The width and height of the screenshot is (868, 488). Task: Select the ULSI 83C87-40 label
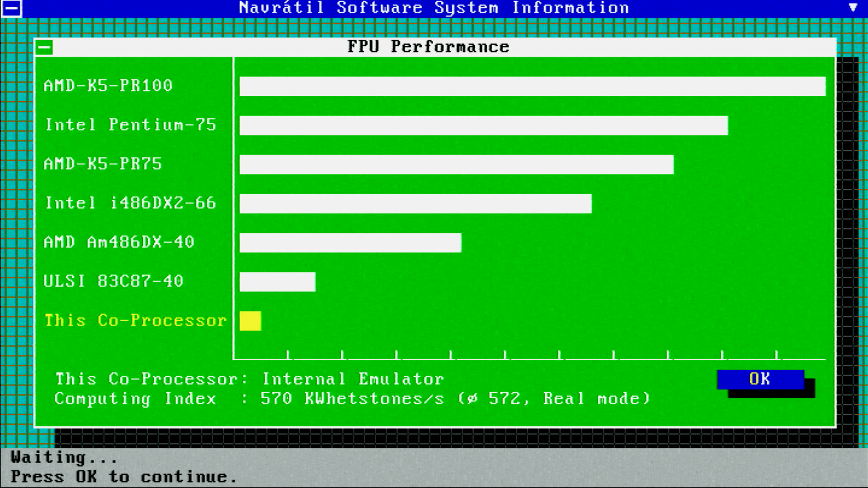pos(113,281)
